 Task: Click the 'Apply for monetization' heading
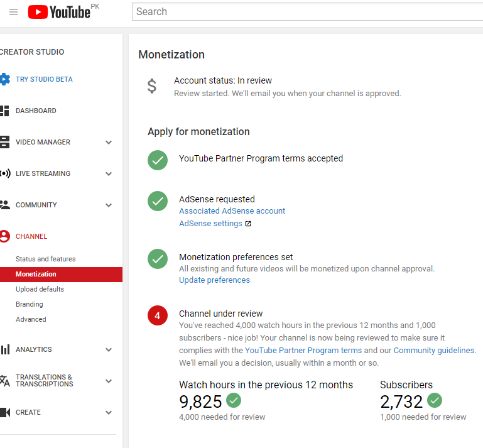tap(198, 131)
